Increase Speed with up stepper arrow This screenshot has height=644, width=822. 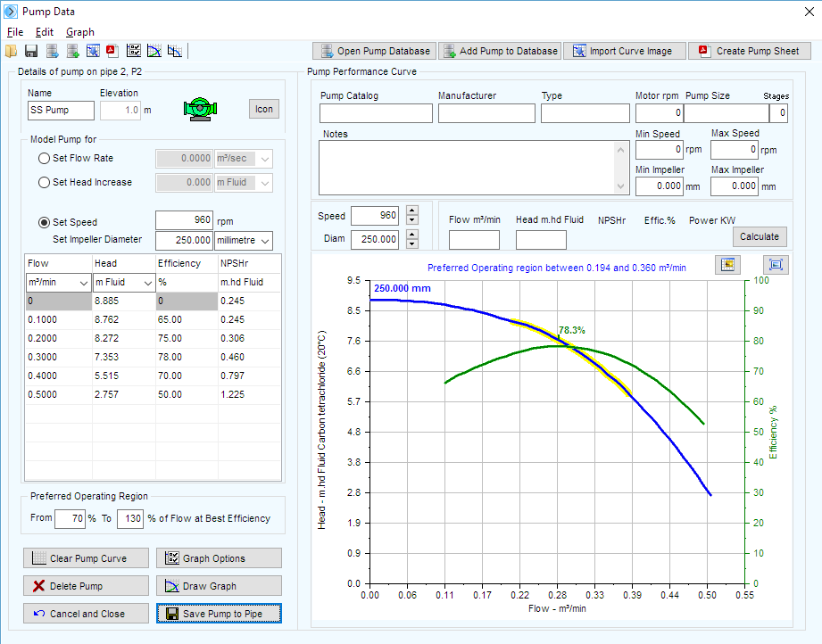pos(412,211)
